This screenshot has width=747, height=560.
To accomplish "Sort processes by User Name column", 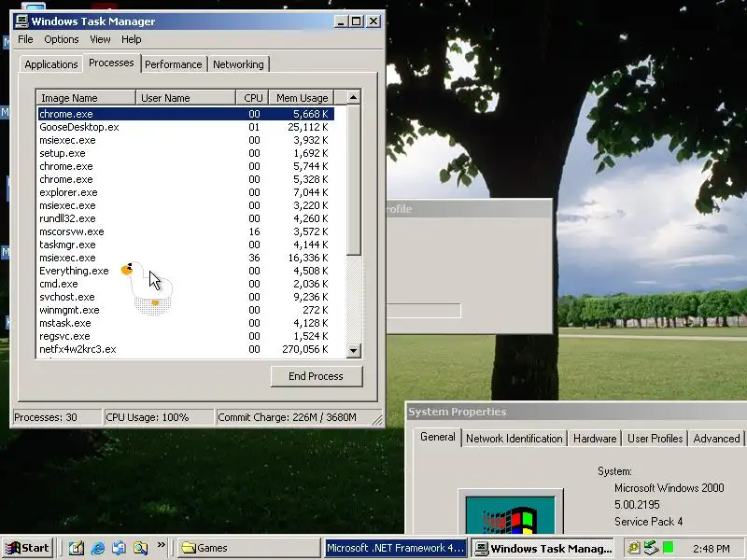I will click(x=186, y=98).
